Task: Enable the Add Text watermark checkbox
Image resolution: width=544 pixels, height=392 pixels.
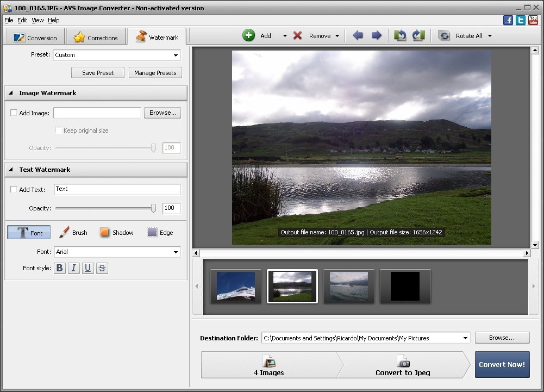Action: point(14,189)
